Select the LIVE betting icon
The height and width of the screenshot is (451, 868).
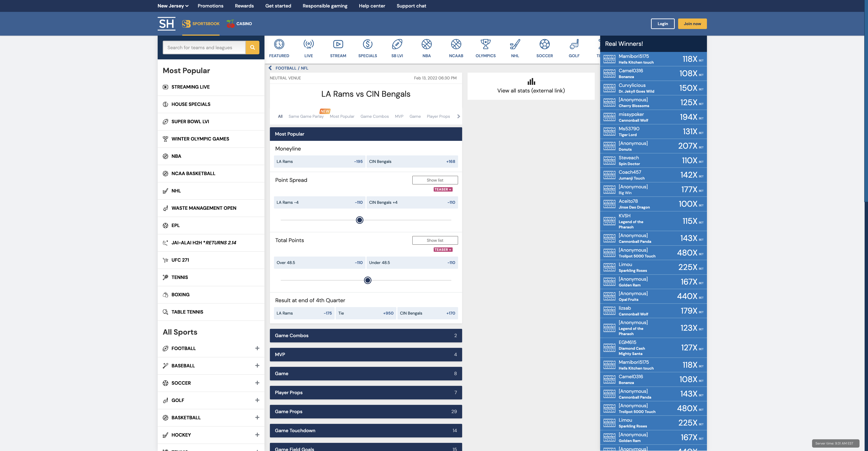pos(308,47)
